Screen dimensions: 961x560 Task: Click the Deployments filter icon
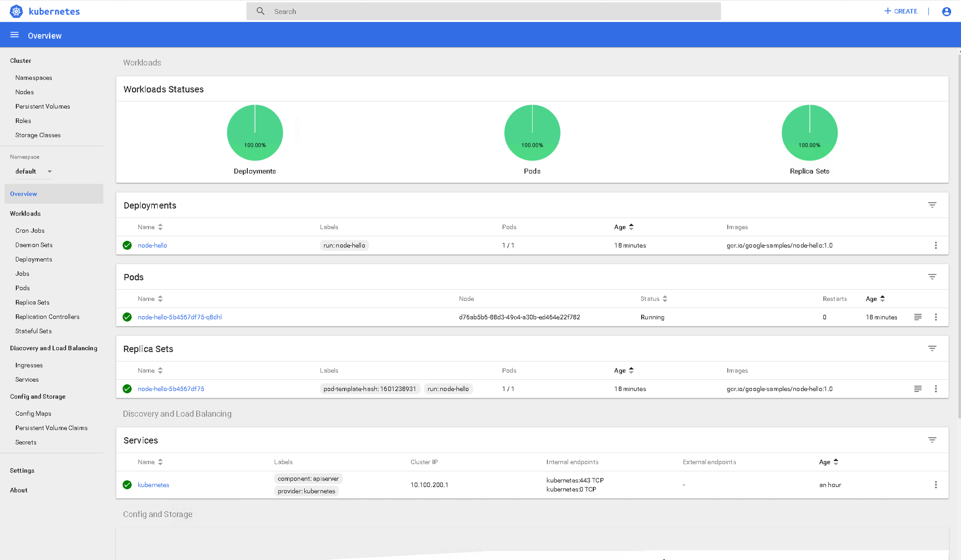coord(932,205)
